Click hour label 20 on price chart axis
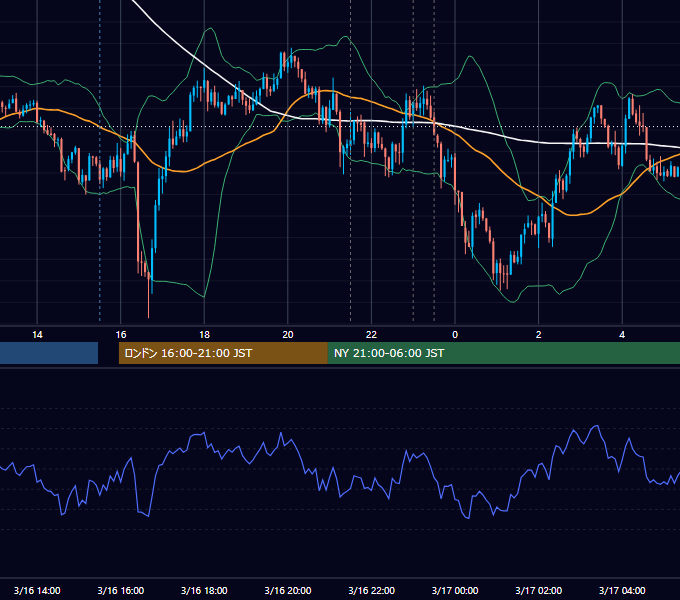Screen dimensions: 680x600 [x=288, y=335]
